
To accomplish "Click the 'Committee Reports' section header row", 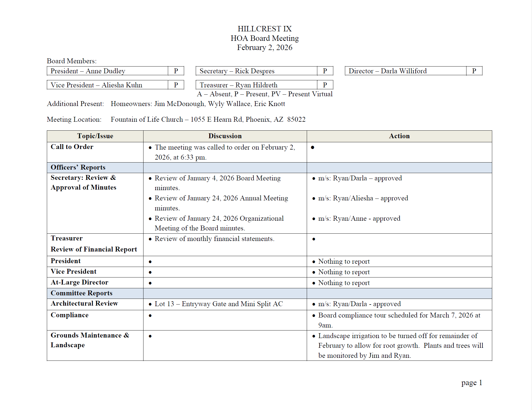I will pyautogui.click(x=81, y=293).
